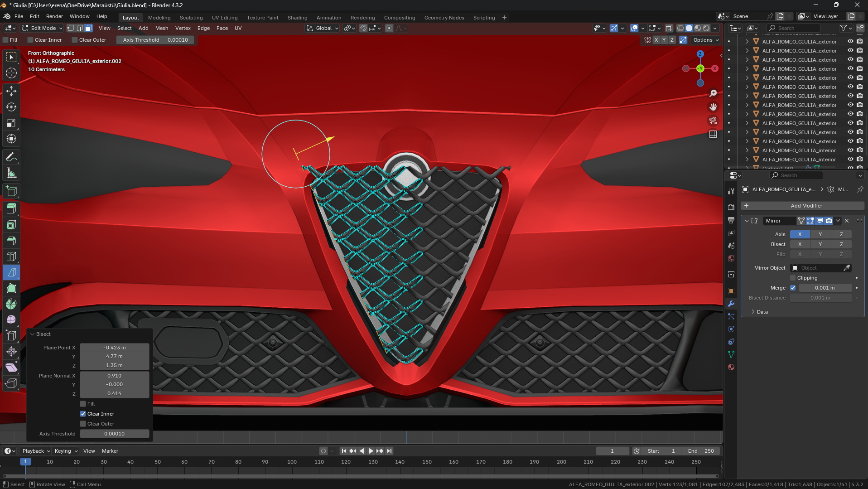This screenshot has width=868, height=489.
Task: Click the End frame 250 field
Action: 702,451
